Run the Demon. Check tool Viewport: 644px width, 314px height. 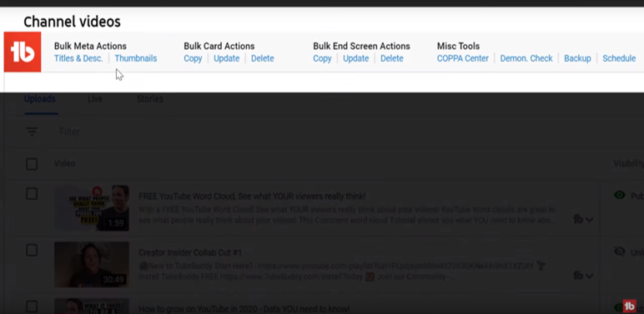526,58
